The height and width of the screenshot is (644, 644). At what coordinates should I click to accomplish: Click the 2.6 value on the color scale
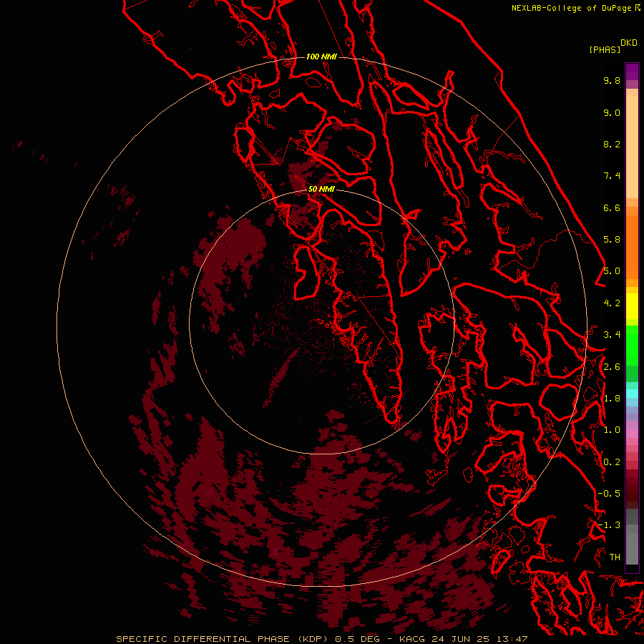pyautogui.click(x=612, y=367)
